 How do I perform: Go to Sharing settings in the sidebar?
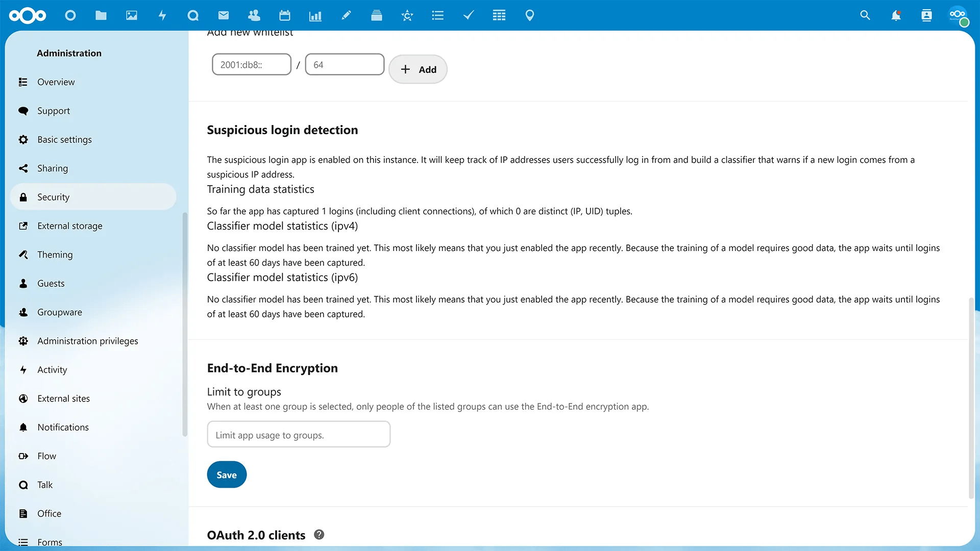(53, 168)
